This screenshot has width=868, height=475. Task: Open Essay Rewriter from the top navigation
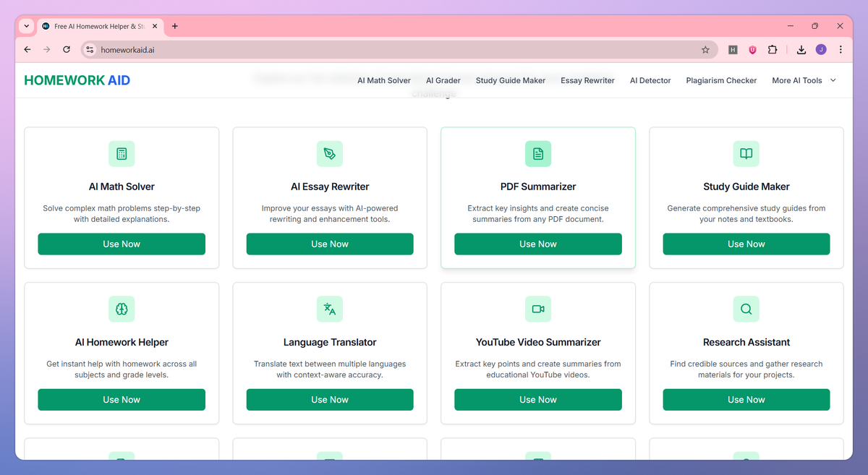click(587, 80)
